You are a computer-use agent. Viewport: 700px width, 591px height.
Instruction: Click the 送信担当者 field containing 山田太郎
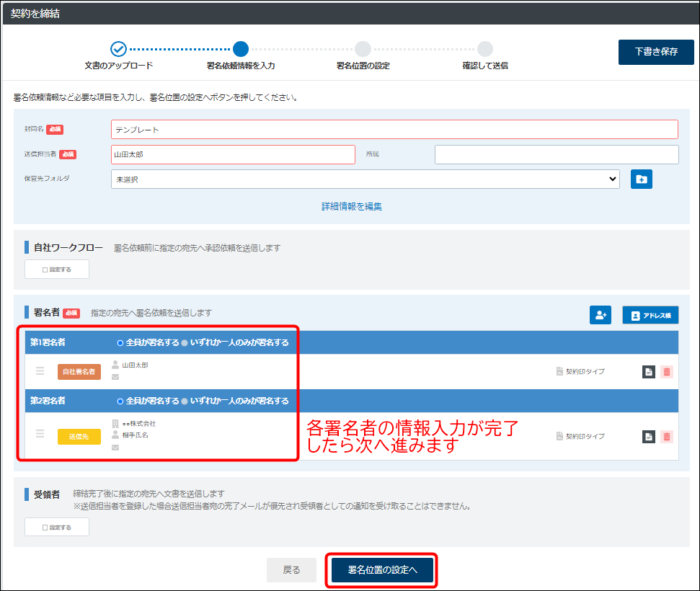click(x=233, y=154)
